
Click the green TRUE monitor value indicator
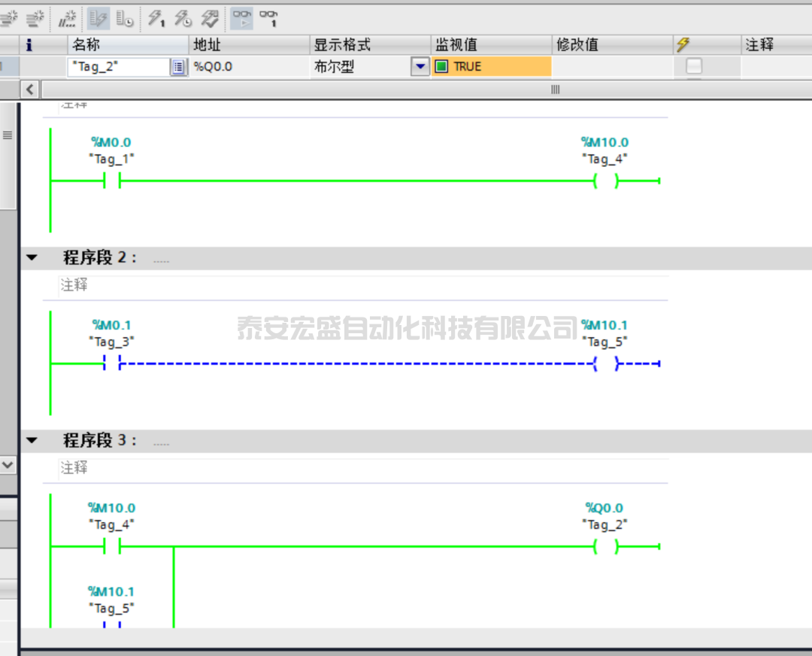pos(441,67)
